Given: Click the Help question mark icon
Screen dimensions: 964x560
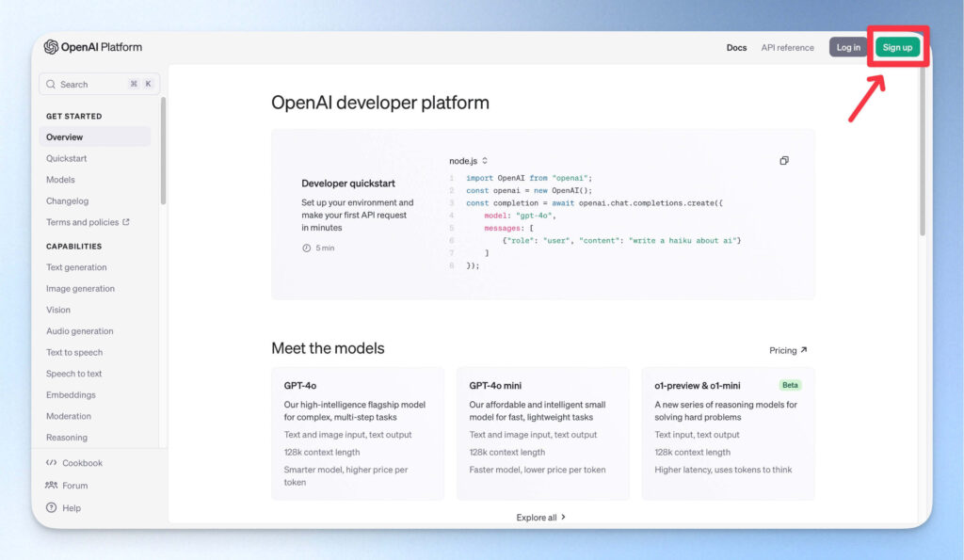Looking at the screenshot, I should coord(51,507).
